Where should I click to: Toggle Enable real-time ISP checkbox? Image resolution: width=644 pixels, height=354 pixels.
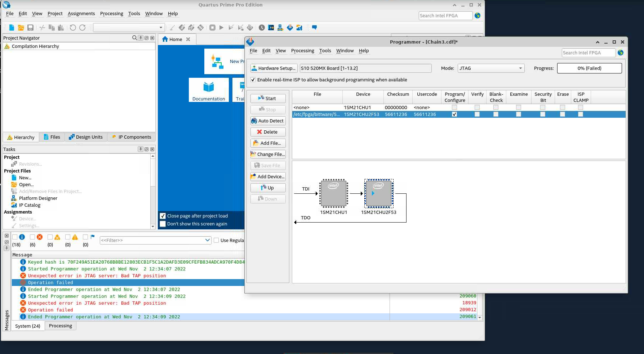click(x=253, y=80)
